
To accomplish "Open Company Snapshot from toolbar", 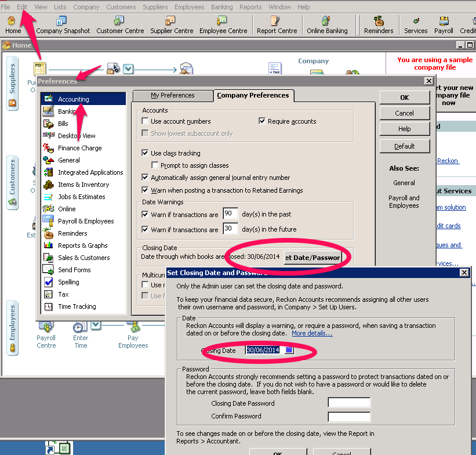I will [x=63, y=25].
